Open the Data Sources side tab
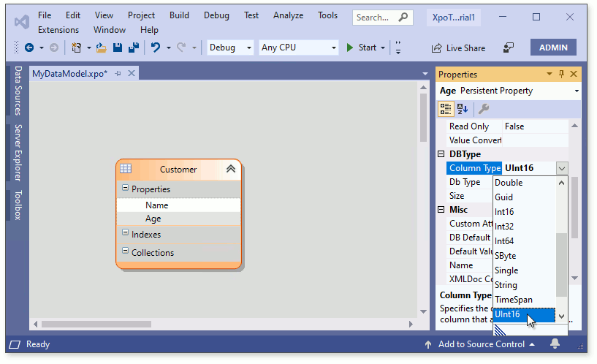 pyautogui.click(x=18, y=91)
